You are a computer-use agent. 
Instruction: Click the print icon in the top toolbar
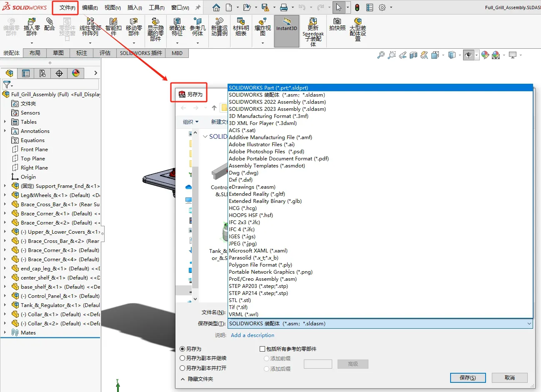click(x=283, y=7)
